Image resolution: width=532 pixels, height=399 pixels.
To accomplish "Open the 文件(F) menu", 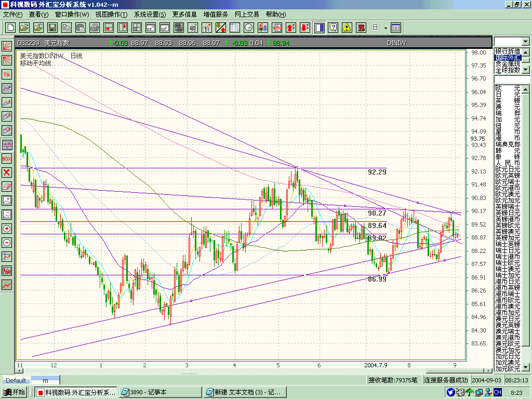I will [x=13, y=14].
